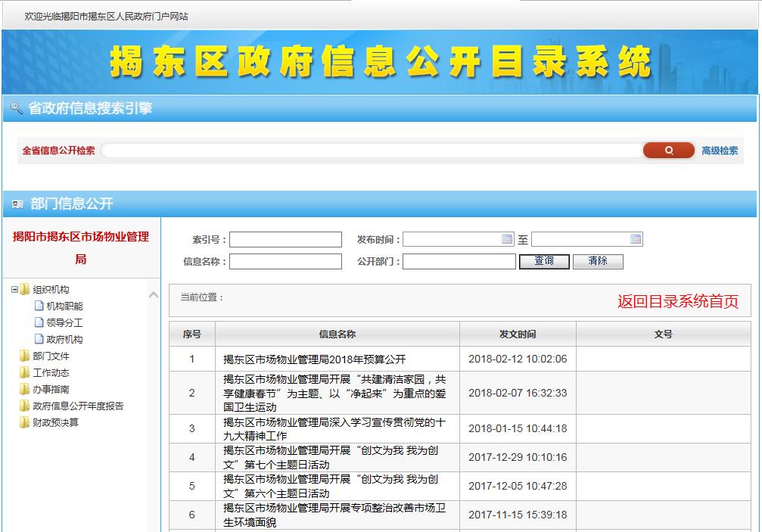Select 办事指南 in the sidebar
This screenshot has width=762, height=532.
tap(51, 389)
